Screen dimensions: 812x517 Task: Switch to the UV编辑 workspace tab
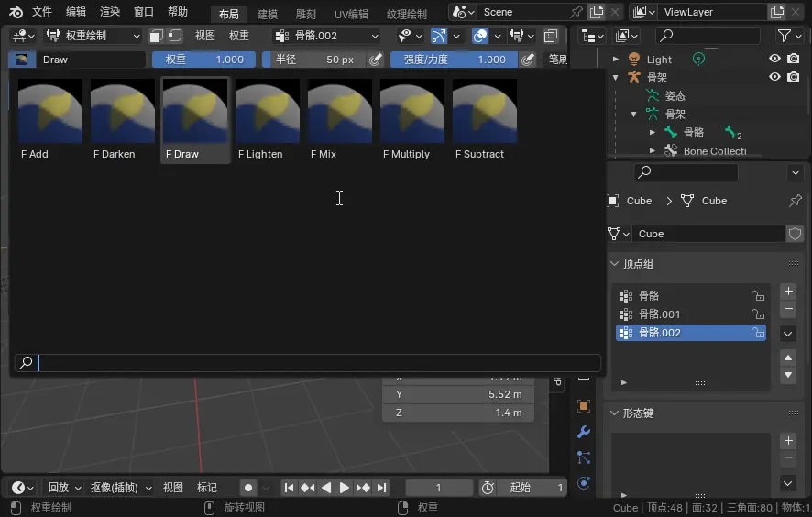351,14
